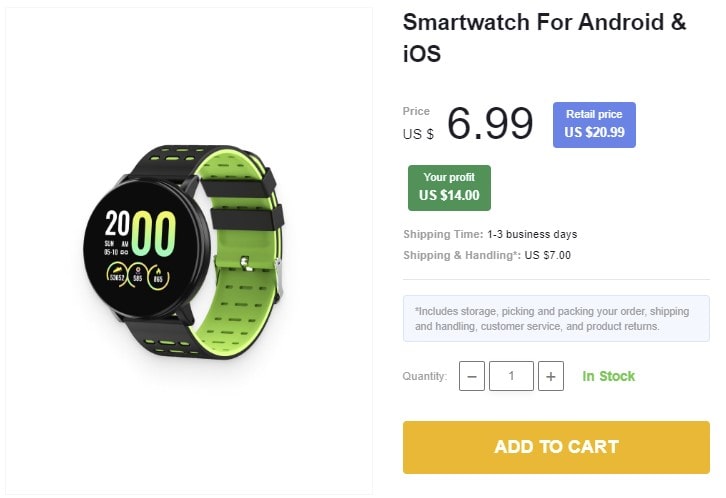
Task: Click the Retail price US $20.99 badge
Action: click(594, 124)
